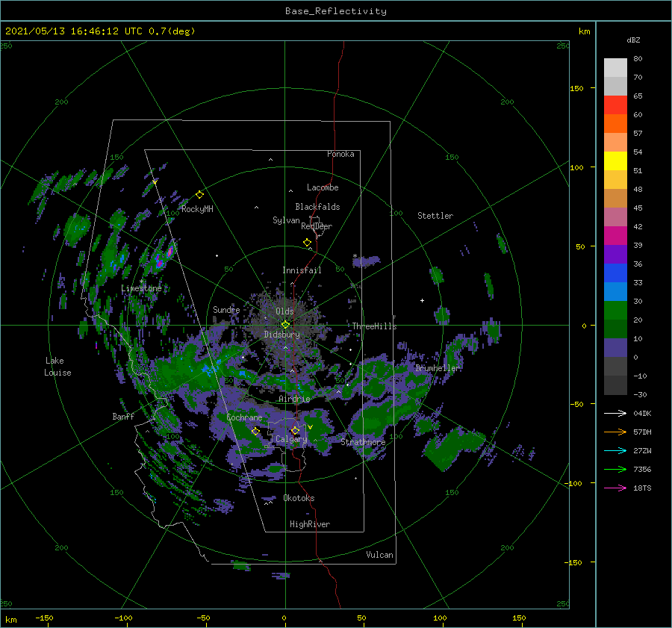Click the Calgary label
Viewport: 672px width, 628px height.
(x=291, y=439)
